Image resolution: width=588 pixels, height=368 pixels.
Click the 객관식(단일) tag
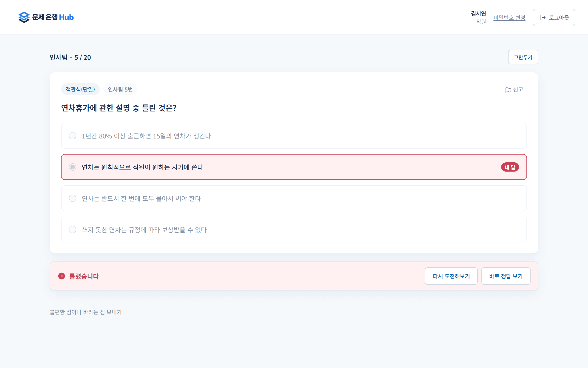coord(80,89)
